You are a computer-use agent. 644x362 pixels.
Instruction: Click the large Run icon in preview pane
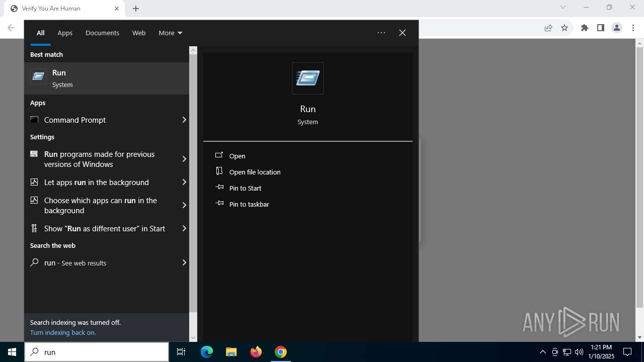click(308, 78)
